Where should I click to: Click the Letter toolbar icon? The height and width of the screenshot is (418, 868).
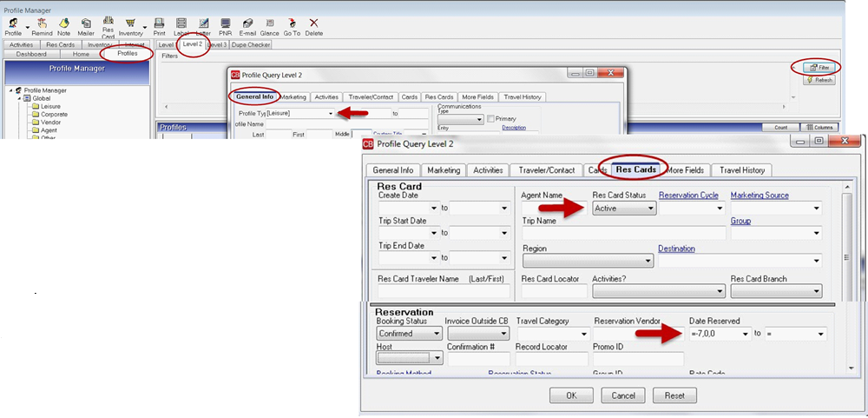pos(203,23)
